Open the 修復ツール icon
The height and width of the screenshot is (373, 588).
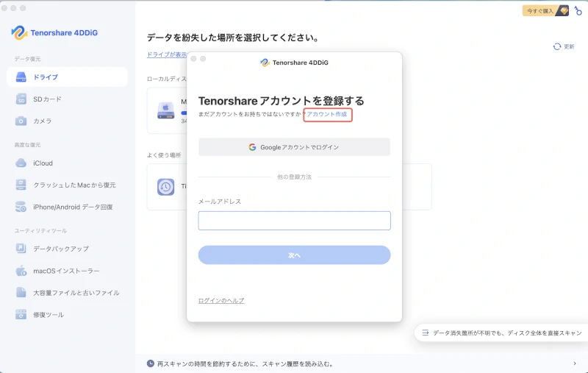[21, 314]
